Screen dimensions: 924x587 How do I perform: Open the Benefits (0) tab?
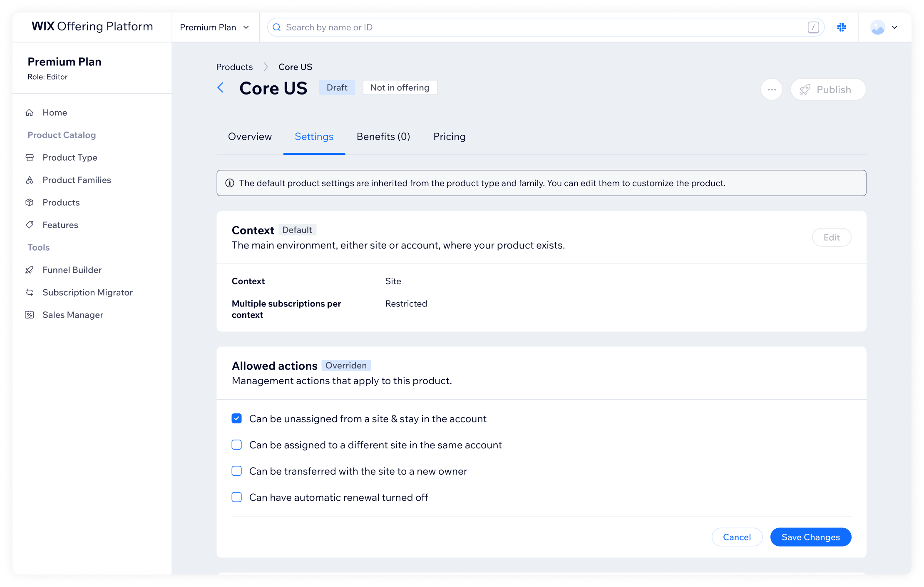pyautogui.click(x=383, y=137)
